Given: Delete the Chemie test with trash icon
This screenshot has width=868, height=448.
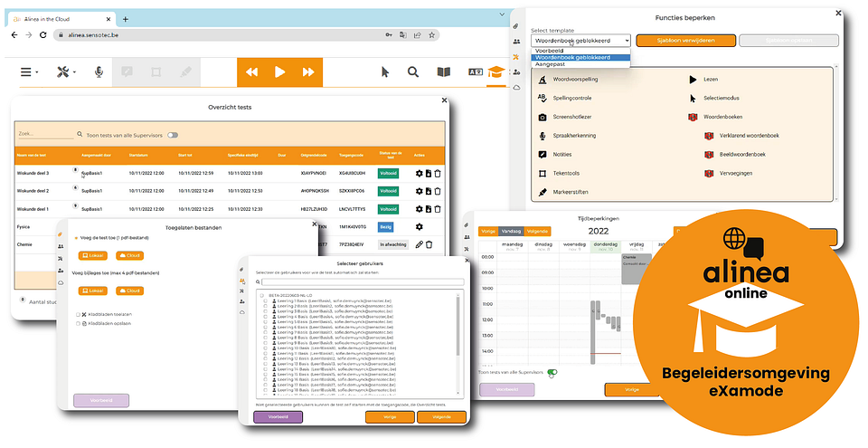Looking at the screenshot, I should pos(429,244).
